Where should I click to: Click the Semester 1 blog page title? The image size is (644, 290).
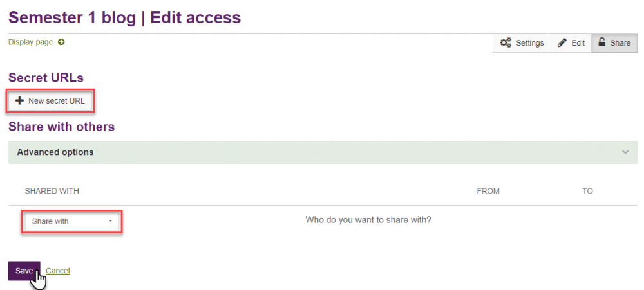tap(124, 17)
